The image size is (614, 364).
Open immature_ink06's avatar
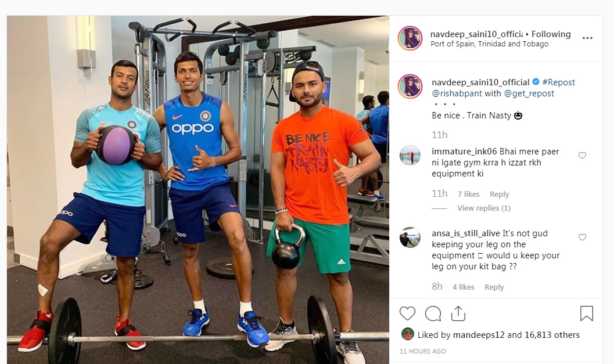pyautogui.click(x=410, y=155)
